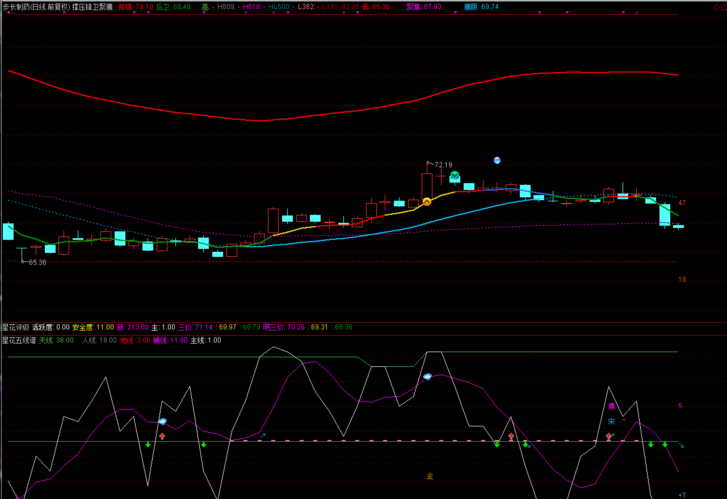
Task: Click the green smiley face signal icon
Action: 455,175
